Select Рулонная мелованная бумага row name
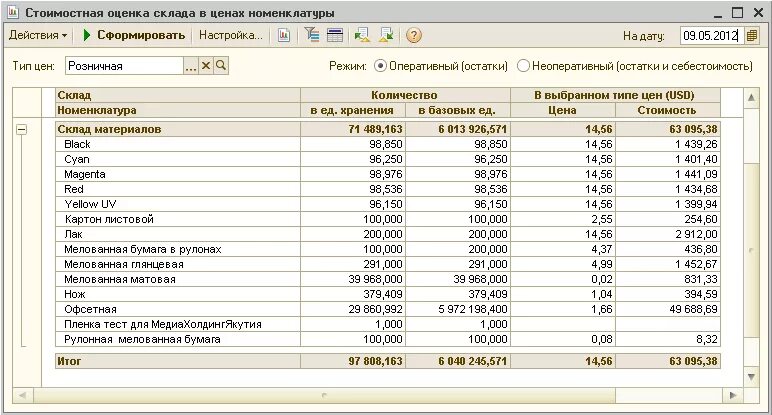The image size is (772, 415). pos(142,339)
